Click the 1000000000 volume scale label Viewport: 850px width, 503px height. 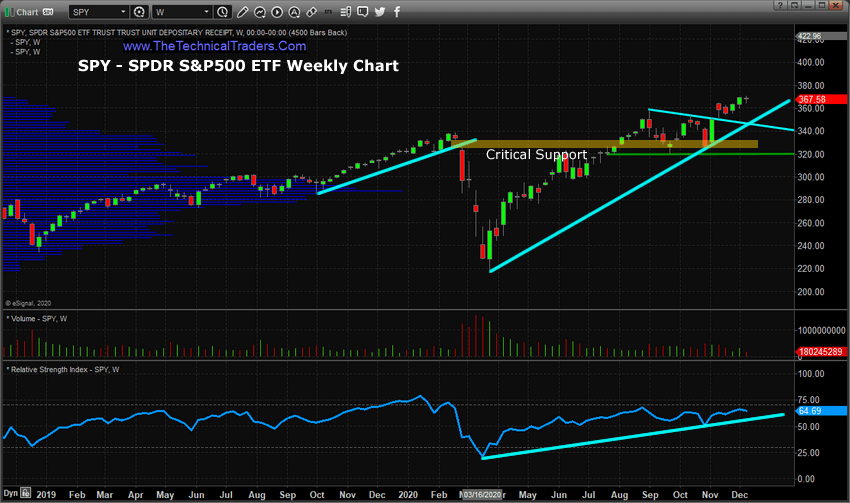point(821,330)
